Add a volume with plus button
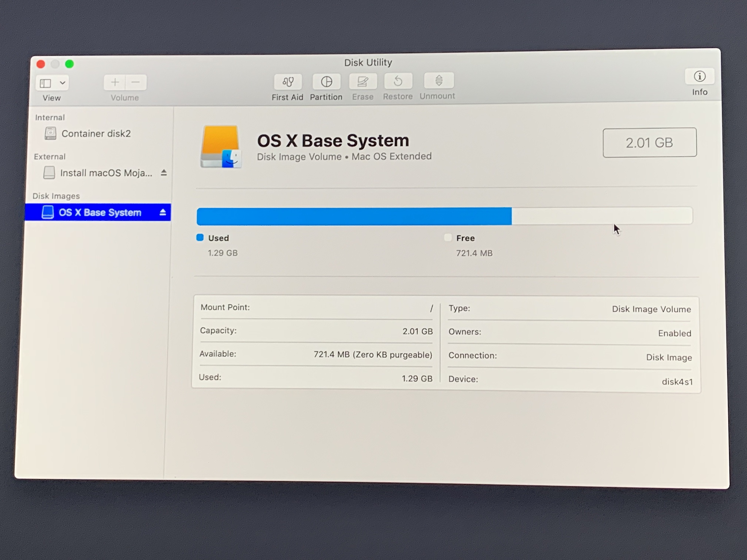 pos(115,82)
